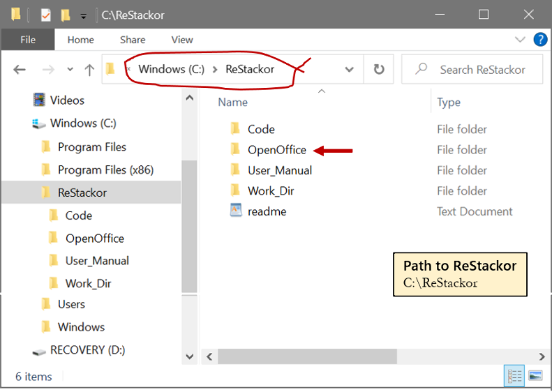Switch to the View ribbon tab

pyautogui.click(x=182, y=40)
